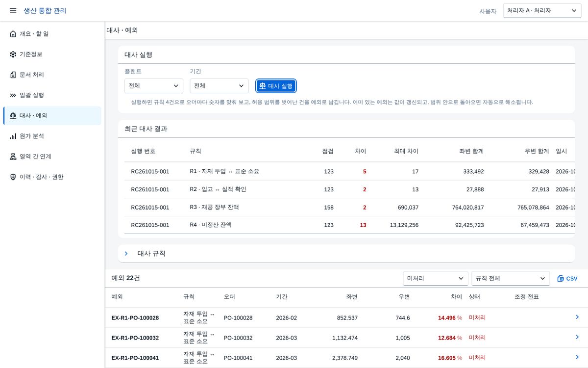This screenshot has height=368, width=588.
Task: Click the 좌변 value 2,378.749
Action: point(344,358)
